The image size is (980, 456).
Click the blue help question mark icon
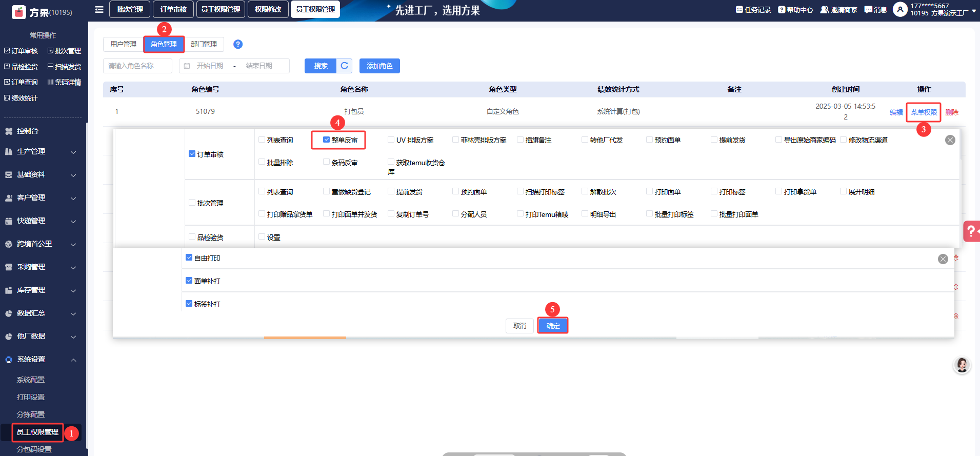pyautogui.click(x=238, y=44)
